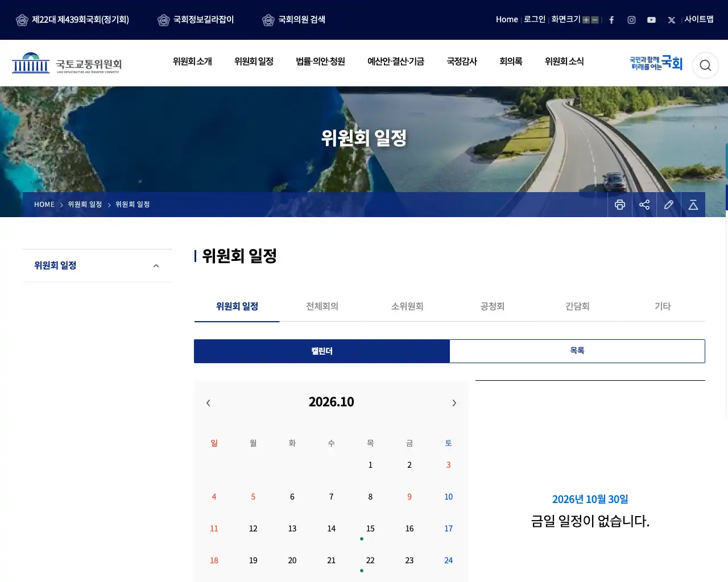Go to next month in calendar
Viewport: 728px width, 582px height.
coord(454,403)
